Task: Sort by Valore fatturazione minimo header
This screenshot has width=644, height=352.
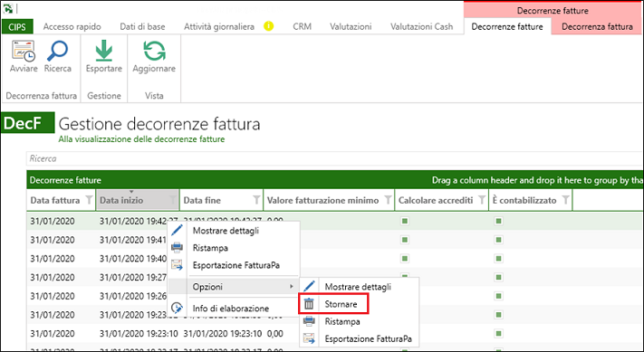Action: (322, 200)
